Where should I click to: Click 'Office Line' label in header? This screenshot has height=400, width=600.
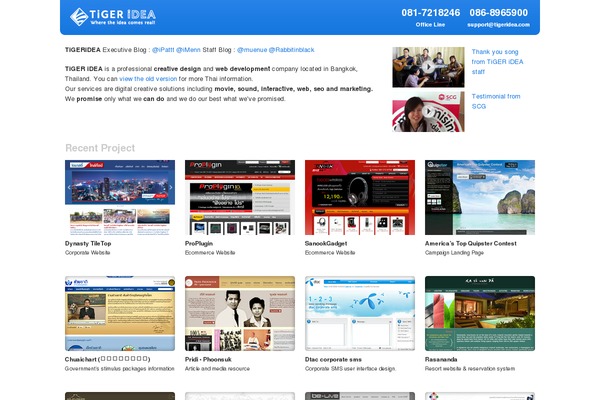[430, 24]
